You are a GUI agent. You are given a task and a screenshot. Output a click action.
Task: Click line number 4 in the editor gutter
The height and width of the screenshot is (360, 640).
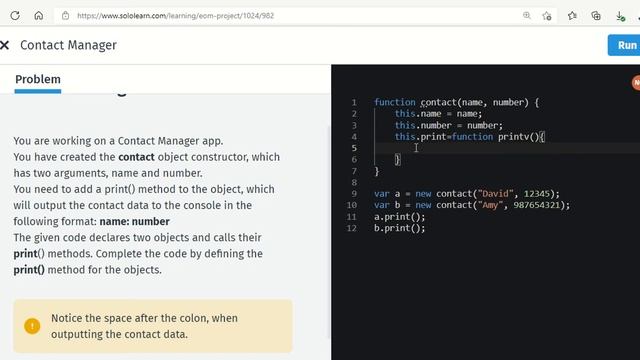(x=354, y=137)
